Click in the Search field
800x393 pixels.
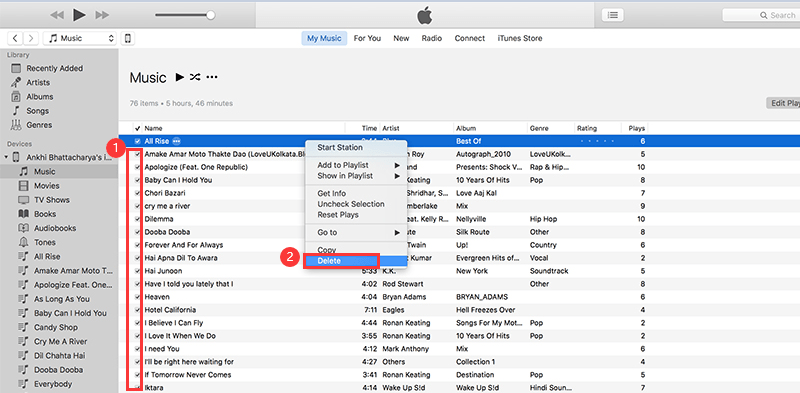[x=761, y=15]
